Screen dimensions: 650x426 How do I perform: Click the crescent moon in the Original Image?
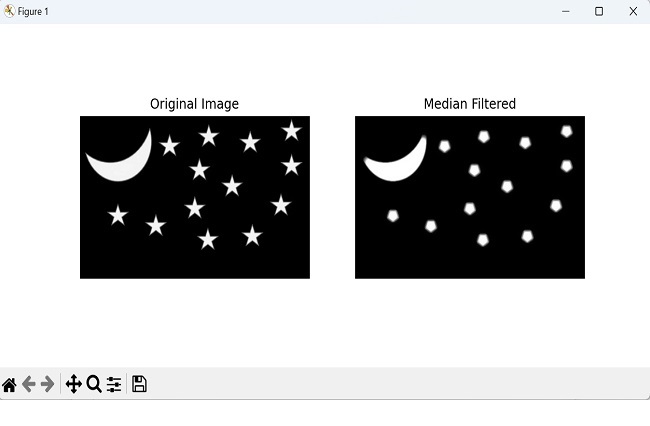click(x=125, y=164)
